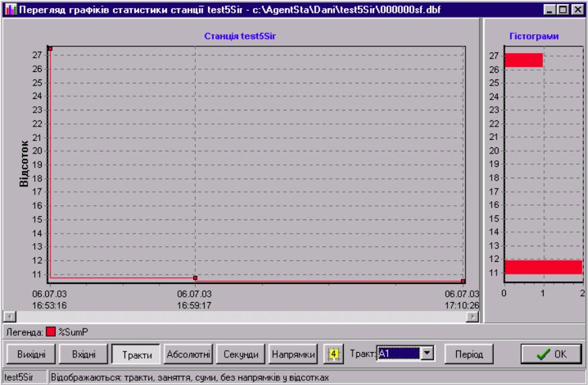Click the Легенда label

click(x=24, y=332)
